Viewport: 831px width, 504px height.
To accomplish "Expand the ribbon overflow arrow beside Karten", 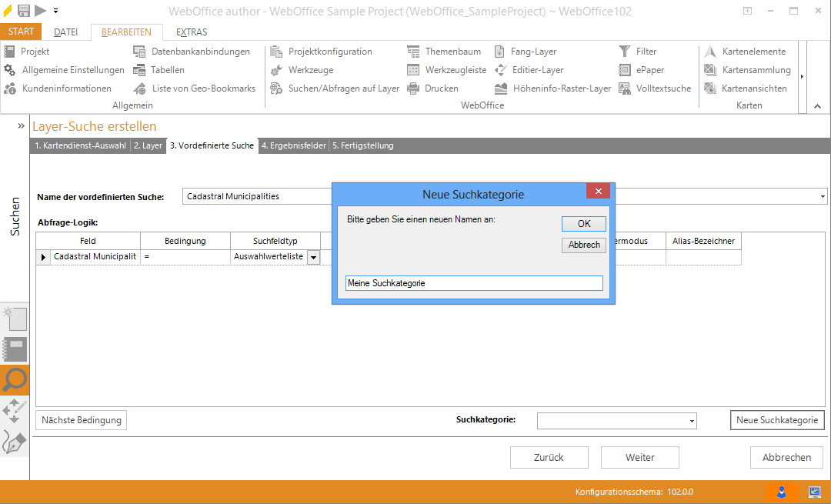I will coord(803,76).
